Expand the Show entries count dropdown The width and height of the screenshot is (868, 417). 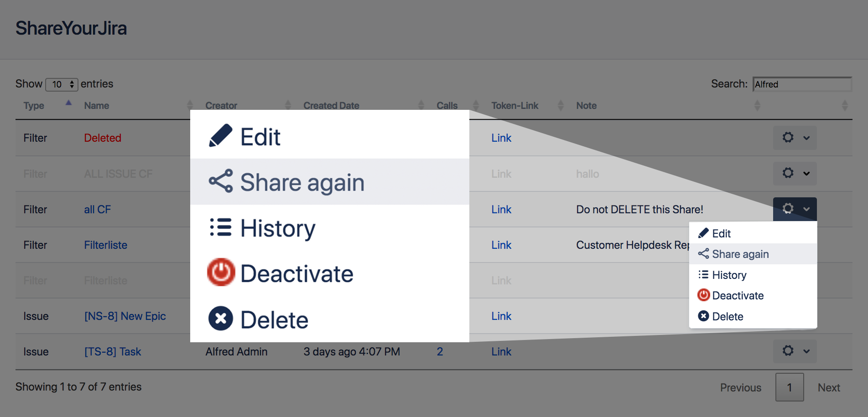pyautogui.click(x=62, y=84)
